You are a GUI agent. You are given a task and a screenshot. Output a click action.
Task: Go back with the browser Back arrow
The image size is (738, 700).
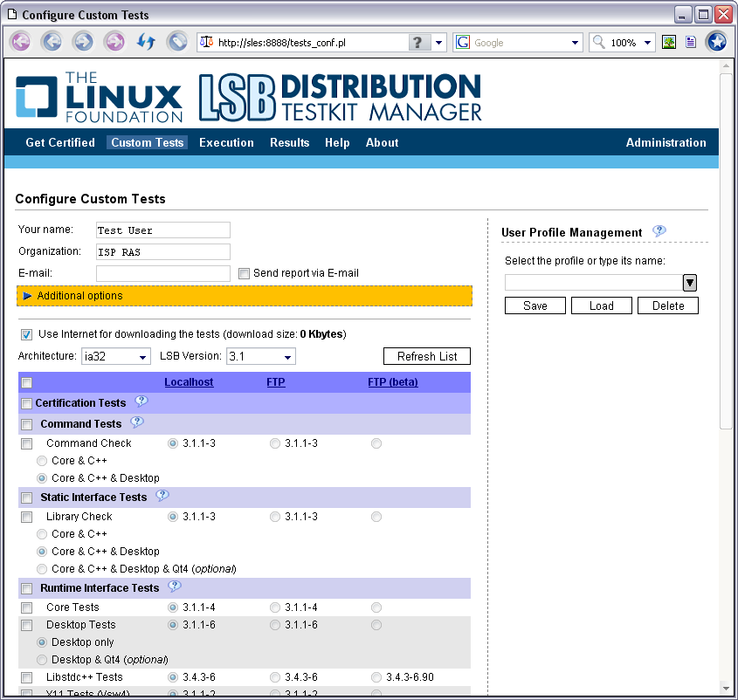point(52,43)
